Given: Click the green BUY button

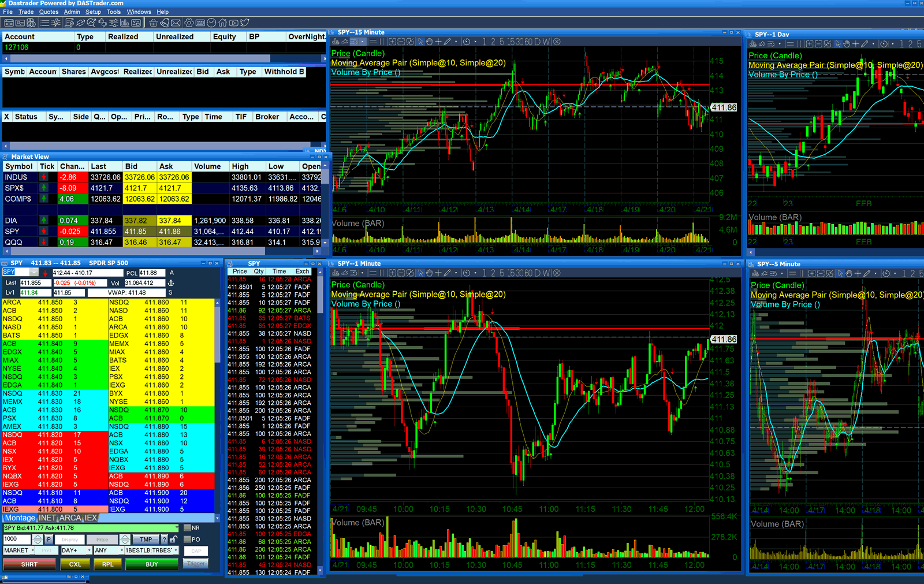Looking at the screenshot, I should pyautogui.click(x=151, y=564).
